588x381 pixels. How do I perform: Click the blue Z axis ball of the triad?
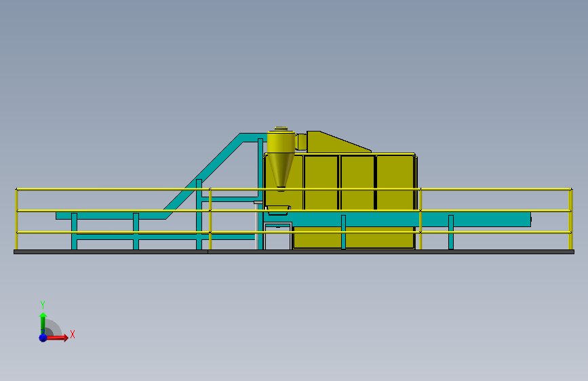(x=43, y=338)
